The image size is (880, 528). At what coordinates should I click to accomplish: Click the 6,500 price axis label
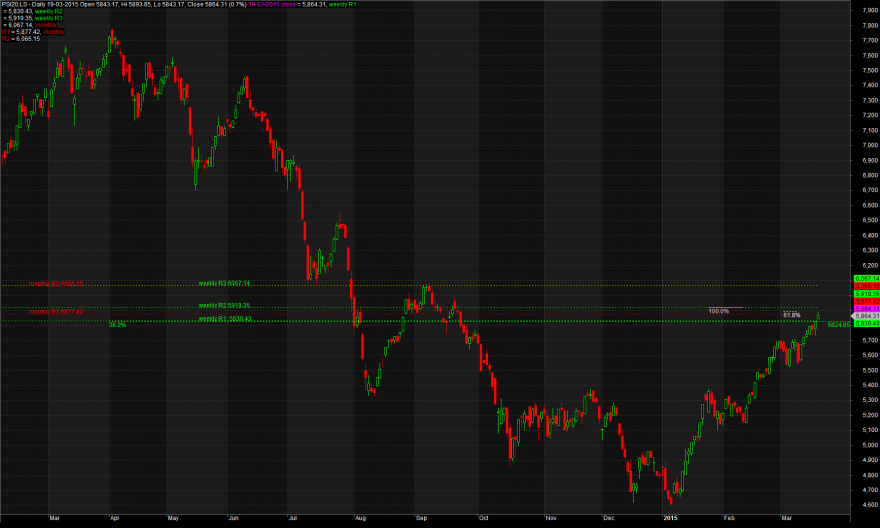[870, 221]
